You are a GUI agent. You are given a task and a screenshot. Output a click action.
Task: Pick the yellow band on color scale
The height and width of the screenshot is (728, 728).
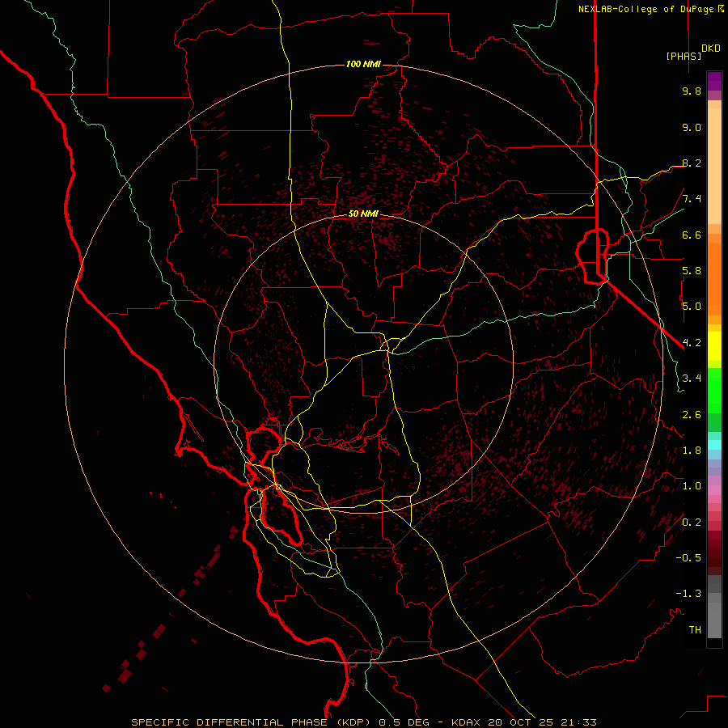[x=714, y=346]
